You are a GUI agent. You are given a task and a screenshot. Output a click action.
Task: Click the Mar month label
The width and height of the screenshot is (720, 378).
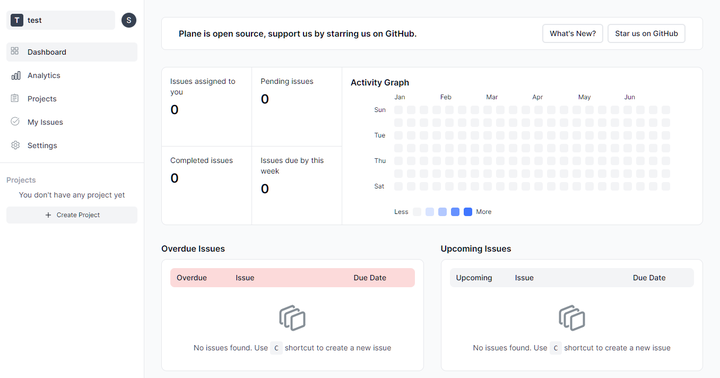[x=492, y=97]
